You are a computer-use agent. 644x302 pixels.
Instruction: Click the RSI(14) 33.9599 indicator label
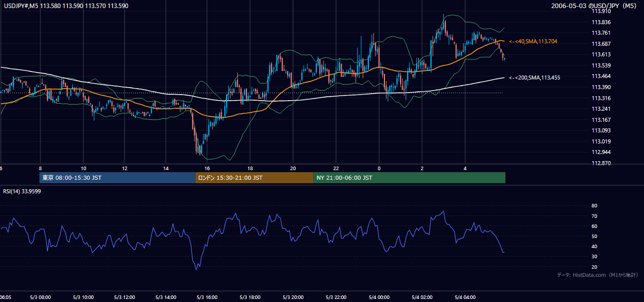pos(22,191)
